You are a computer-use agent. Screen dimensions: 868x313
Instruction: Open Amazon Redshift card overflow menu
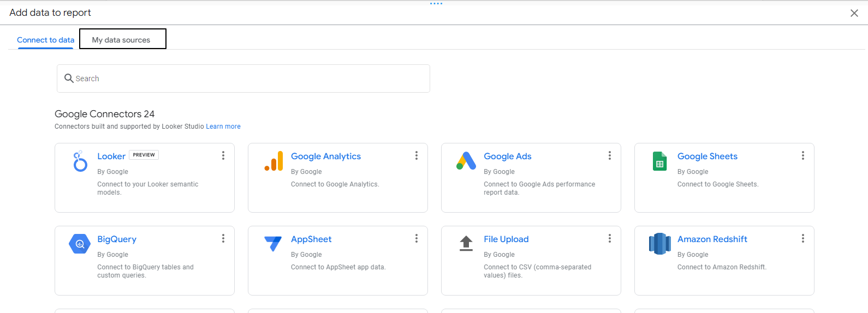point(803,238)
